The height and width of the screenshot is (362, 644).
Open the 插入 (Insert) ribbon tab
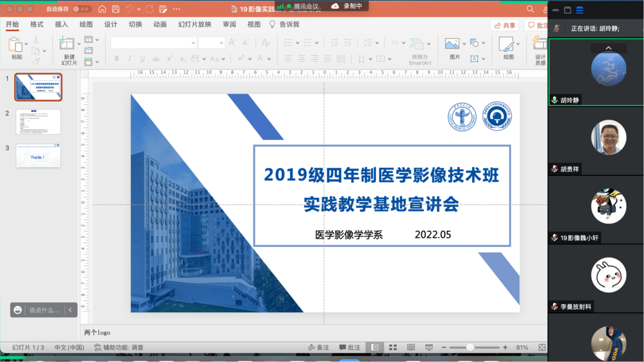[61, 25]
